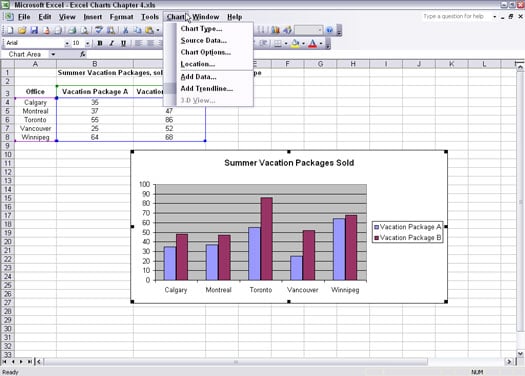This screenshot has width=525, height=376.
Task: Click the New workbook icon
Action: pyautogui.click(x=10, y=30)
